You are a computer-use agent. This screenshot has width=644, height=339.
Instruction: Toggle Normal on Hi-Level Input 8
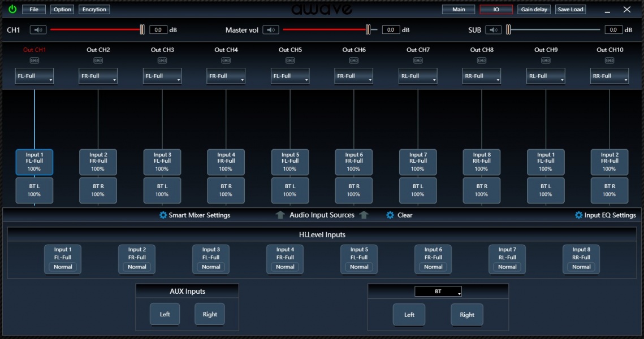click(581, 267)
